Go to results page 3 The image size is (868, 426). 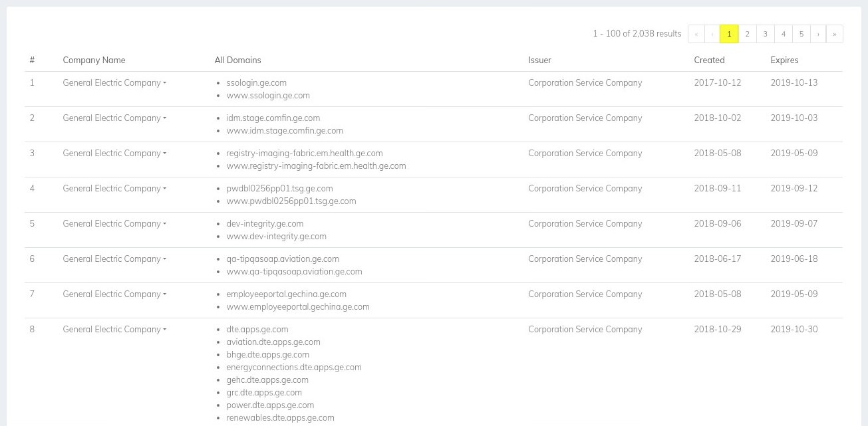(765, 34)
